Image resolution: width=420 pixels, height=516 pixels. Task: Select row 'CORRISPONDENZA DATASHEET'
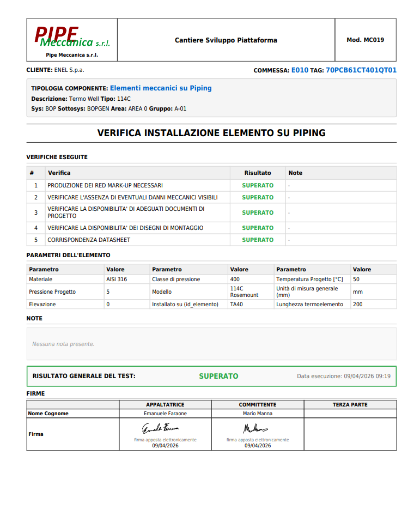click(x=211, y=240)
